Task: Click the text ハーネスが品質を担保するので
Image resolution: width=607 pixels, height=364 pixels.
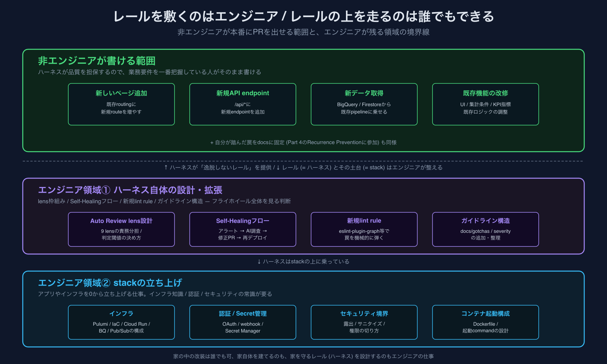Action: [149, 72]
